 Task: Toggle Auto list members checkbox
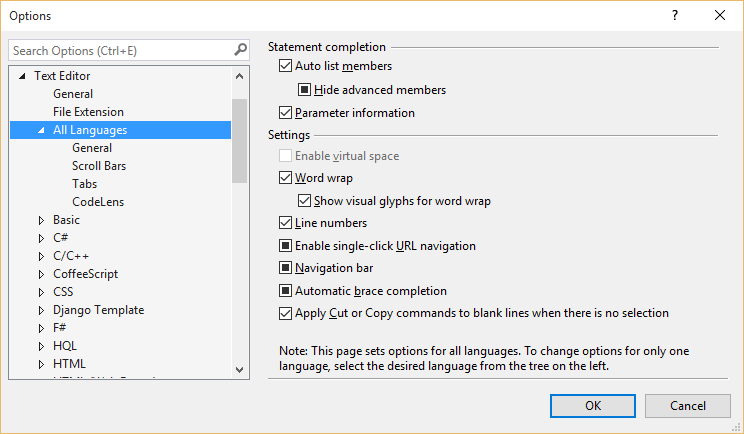tap(286, 66)
